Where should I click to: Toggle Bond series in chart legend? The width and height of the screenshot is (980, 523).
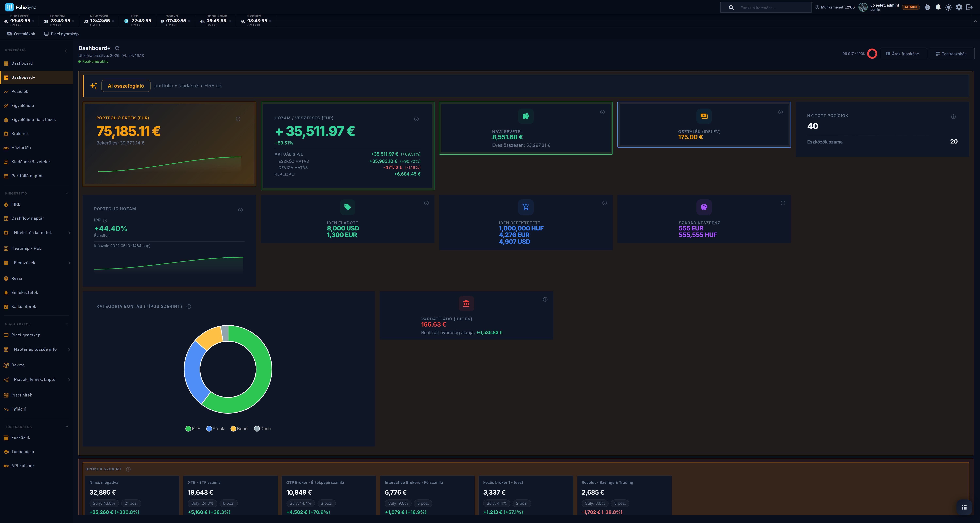click(x=239, y=429)
